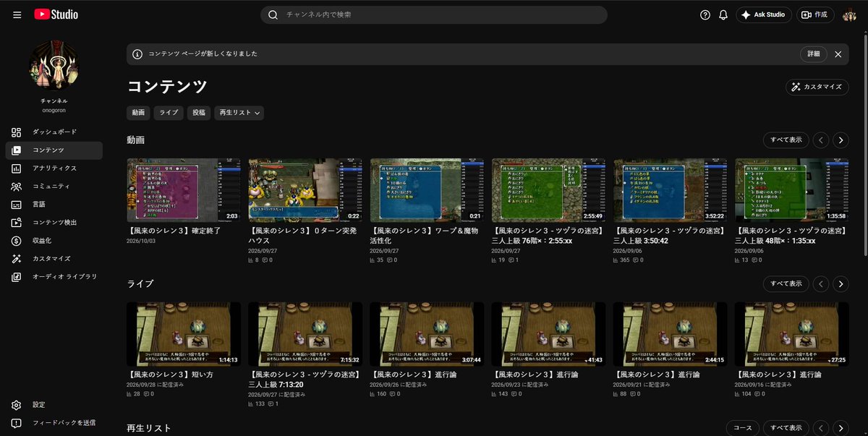868x436 pixels.
Task: Click the search field チャンネル内で検索
Action: pos(434,14)
